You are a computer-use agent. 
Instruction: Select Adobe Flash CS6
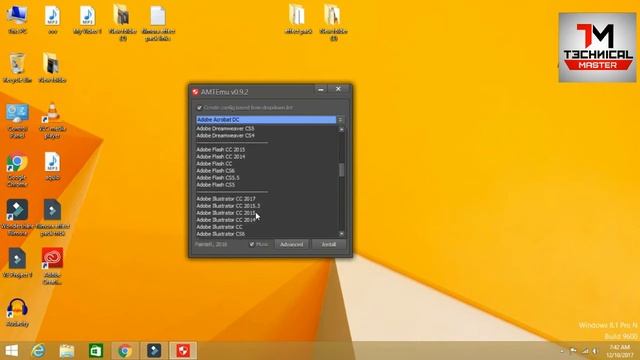click(x=216, y=171)
